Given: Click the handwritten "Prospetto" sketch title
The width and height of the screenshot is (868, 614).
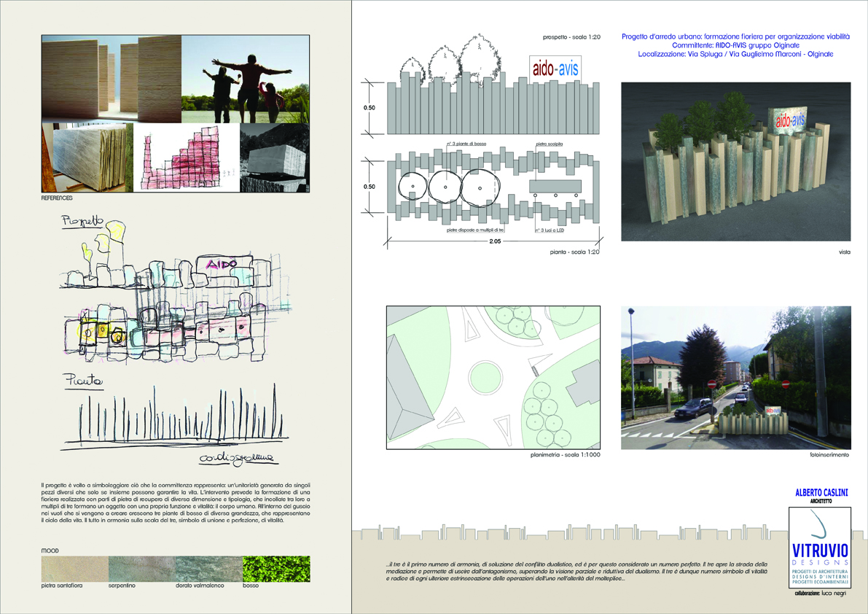Looking at the screenshot, I should pos(83,221).
